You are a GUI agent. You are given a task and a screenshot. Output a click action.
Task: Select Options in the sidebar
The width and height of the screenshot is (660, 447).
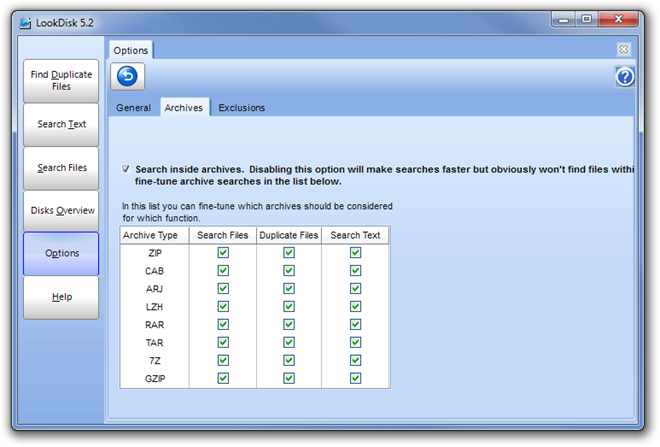[61, 253]
